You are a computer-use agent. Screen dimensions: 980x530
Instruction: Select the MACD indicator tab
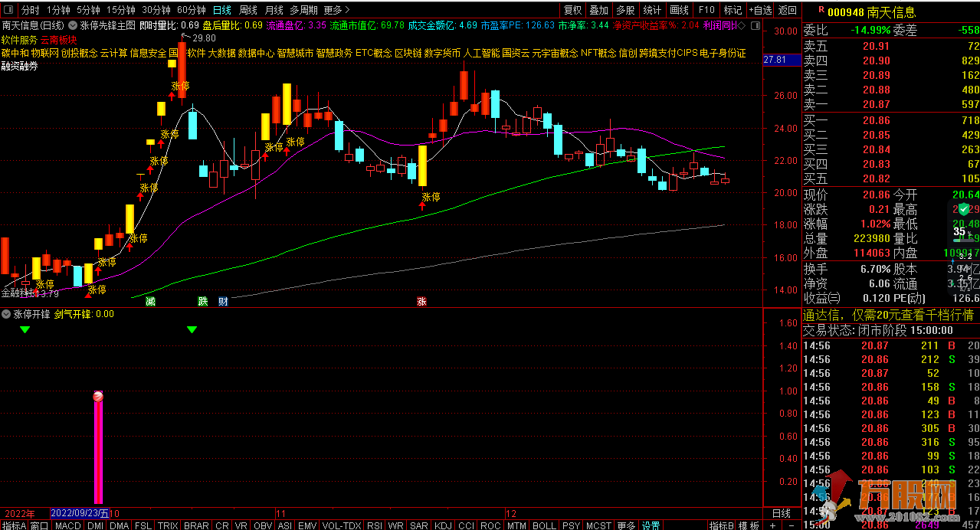click(67, 525)
